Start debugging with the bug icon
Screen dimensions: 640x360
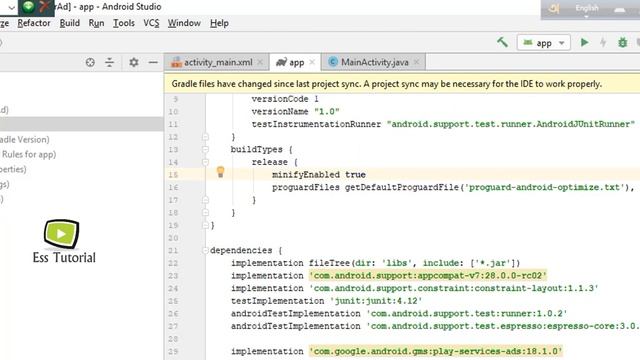[622, 42]
